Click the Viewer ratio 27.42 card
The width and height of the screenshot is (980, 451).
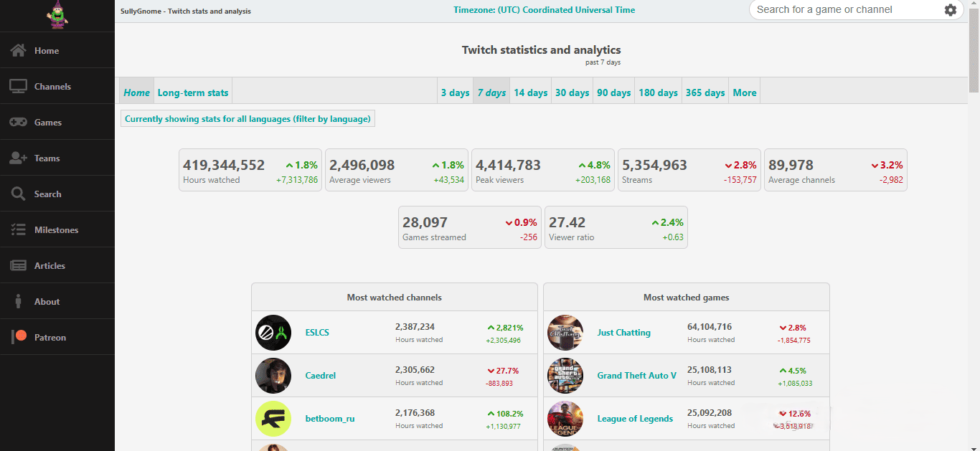pyautogui.click(x=616, y=227)
